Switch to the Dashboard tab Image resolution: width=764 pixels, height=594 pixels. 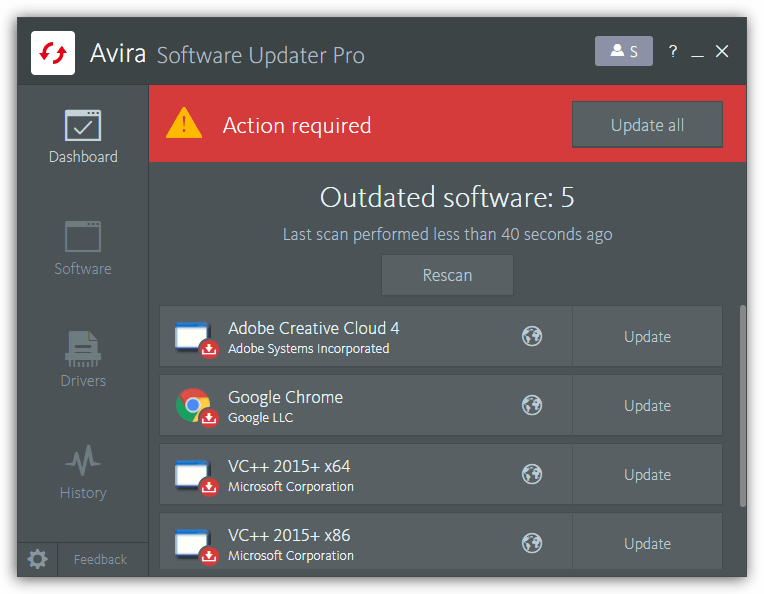pyautogui.click(x=83, y=137)
